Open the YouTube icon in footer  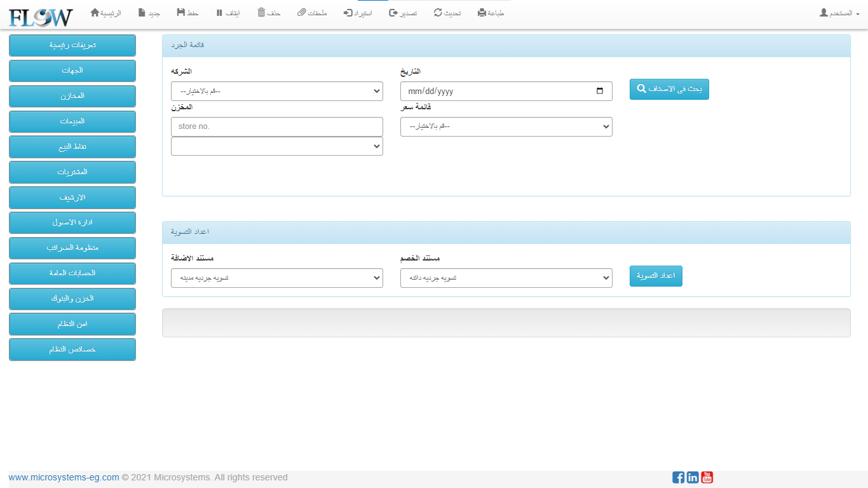point(707,477)
